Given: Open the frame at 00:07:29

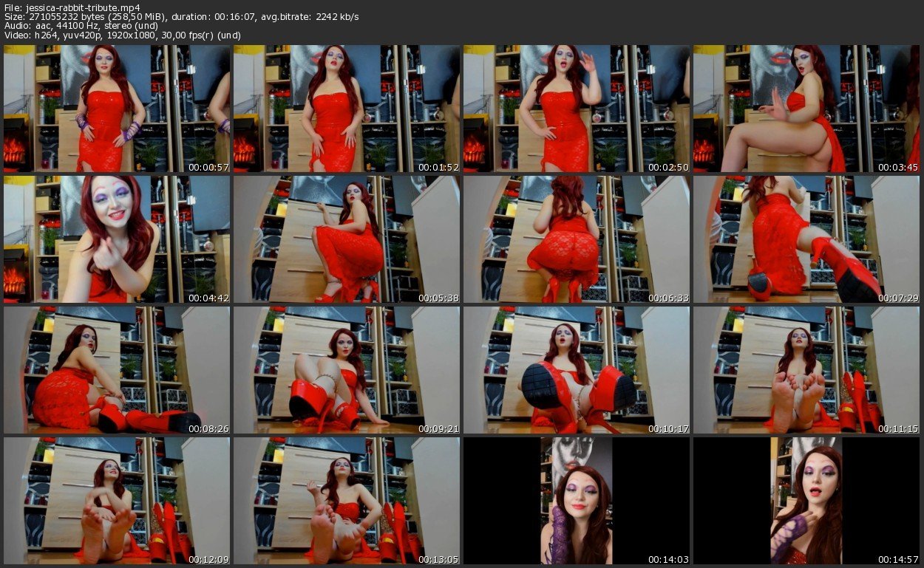Looking at the screenshot, I should (x=806, y=239).
